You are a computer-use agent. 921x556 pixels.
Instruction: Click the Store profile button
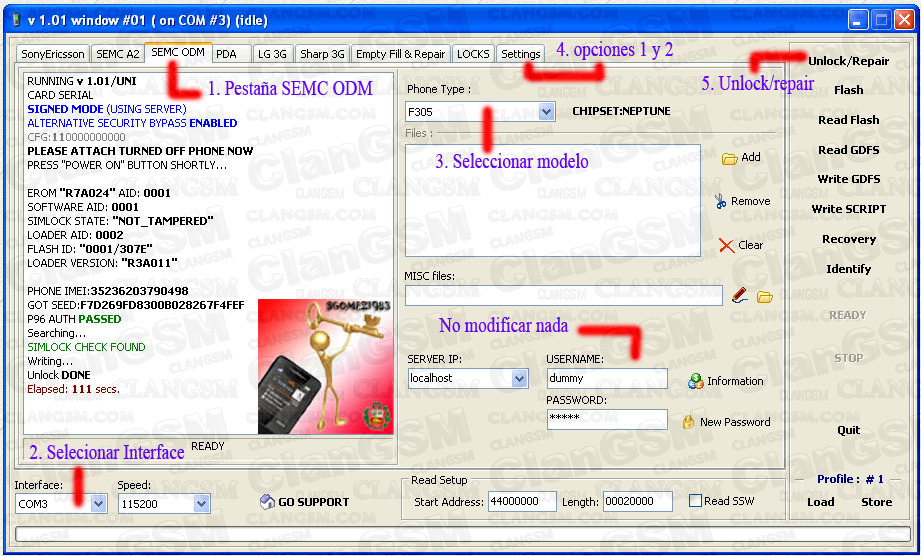pyautogui.click(x=876, y=502)
